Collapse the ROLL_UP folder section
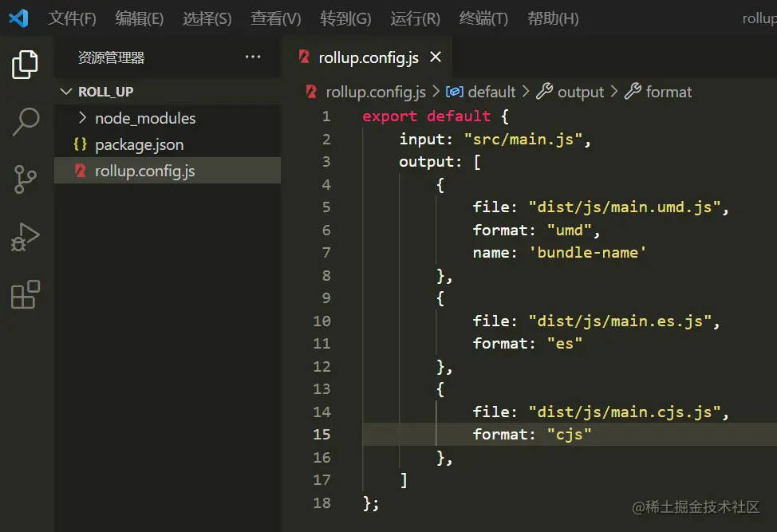 pos(66,92)
